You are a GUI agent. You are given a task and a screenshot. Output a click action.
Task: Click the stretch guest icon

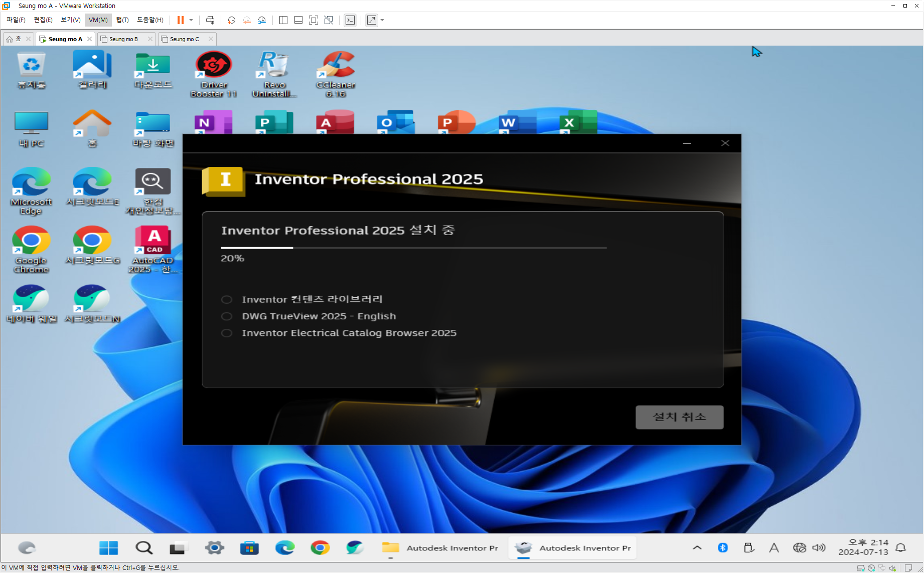[372, 20]
